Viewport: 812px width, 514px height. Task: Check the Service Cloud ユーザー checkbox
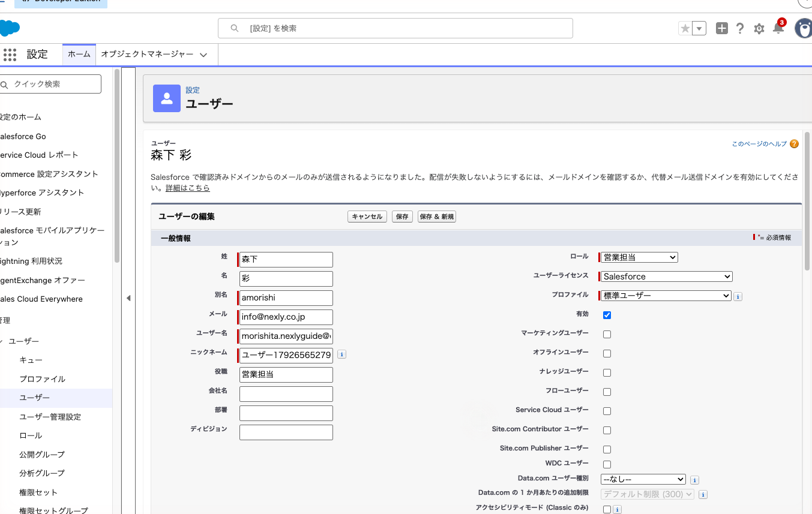tap(607, 411)
